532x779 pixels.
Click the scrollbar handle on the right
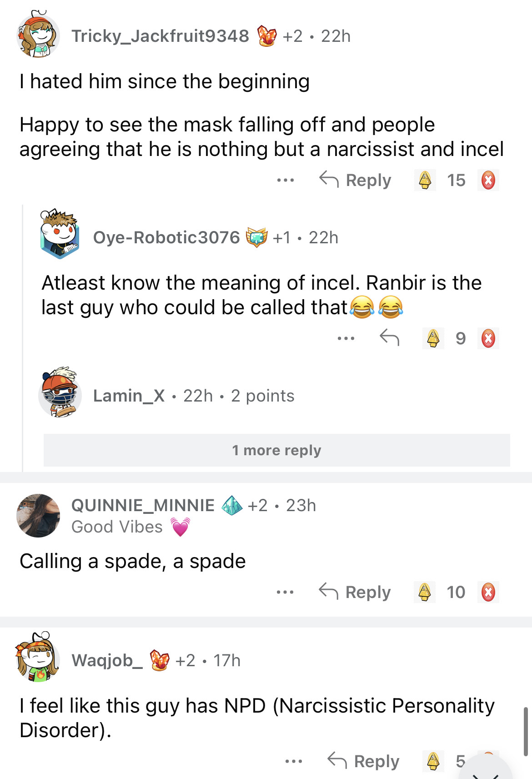(x=525, y=731)
